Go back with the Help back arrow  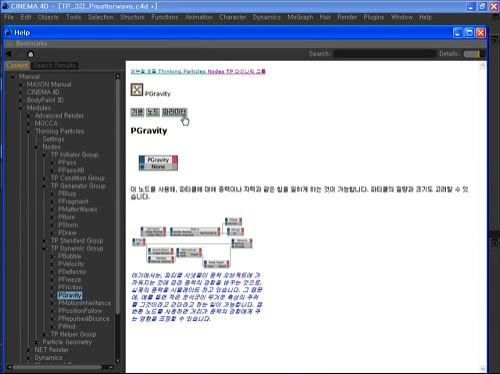tap(9, 54)
